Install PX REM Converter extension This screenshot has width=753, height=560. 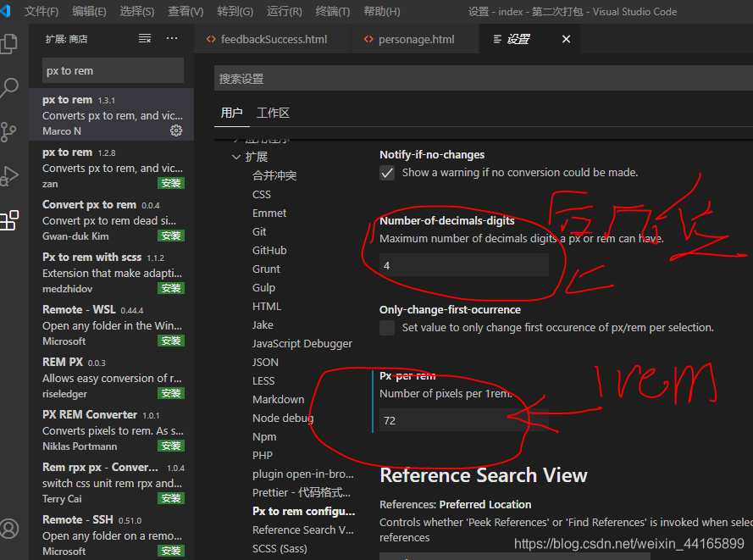tap(171, 446)
